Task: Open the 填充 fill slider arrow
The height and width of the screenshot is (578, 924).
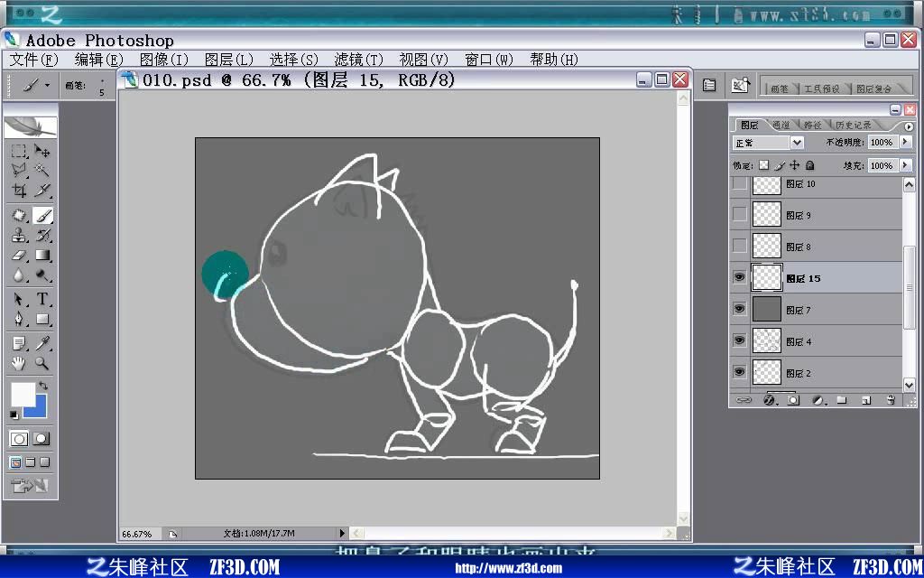Action: point(906,166)
